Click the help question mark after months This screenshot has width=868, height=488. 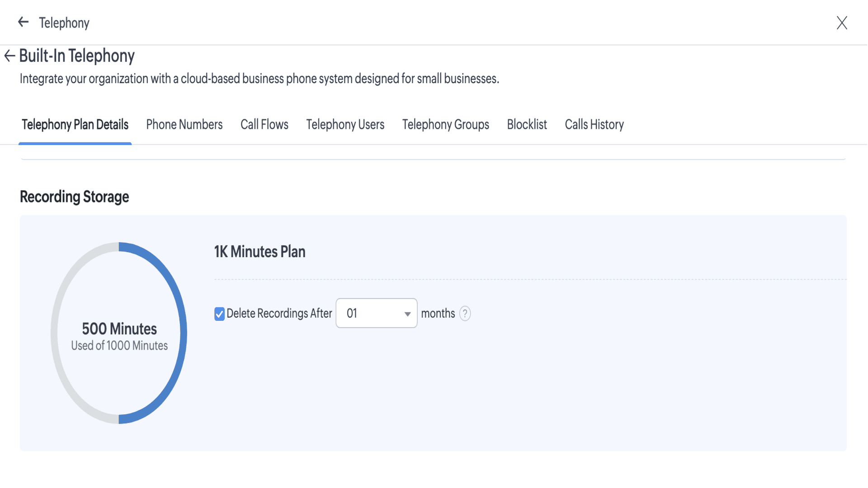point(465,314)
